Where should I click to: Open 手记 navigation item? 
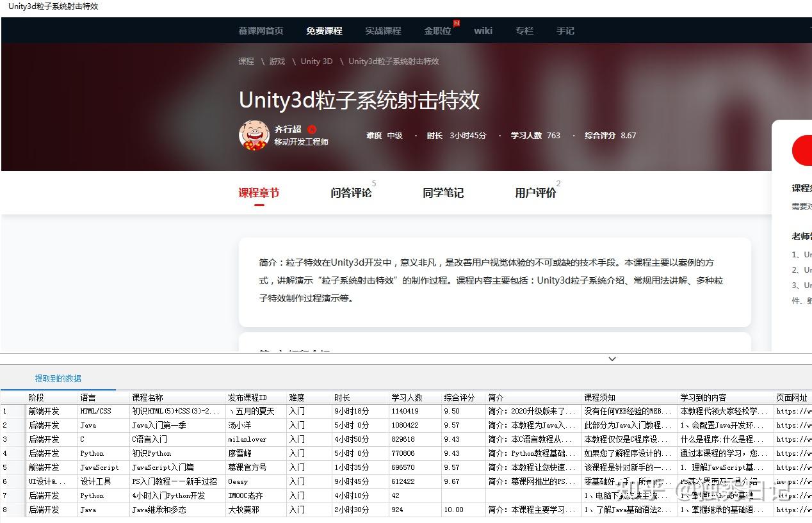point(565,31)
